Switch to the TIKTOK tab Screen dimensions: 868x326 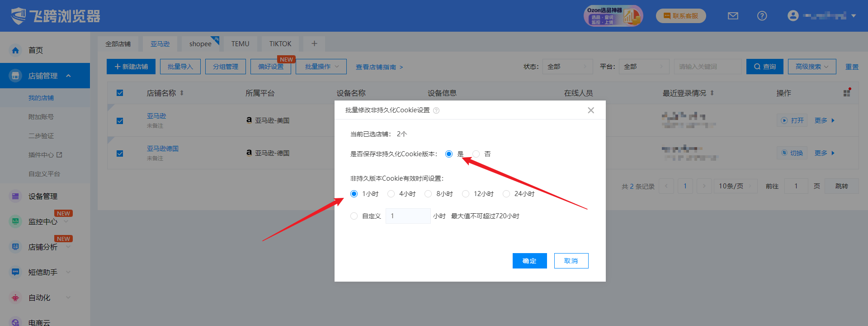click(x=280, y=44)
